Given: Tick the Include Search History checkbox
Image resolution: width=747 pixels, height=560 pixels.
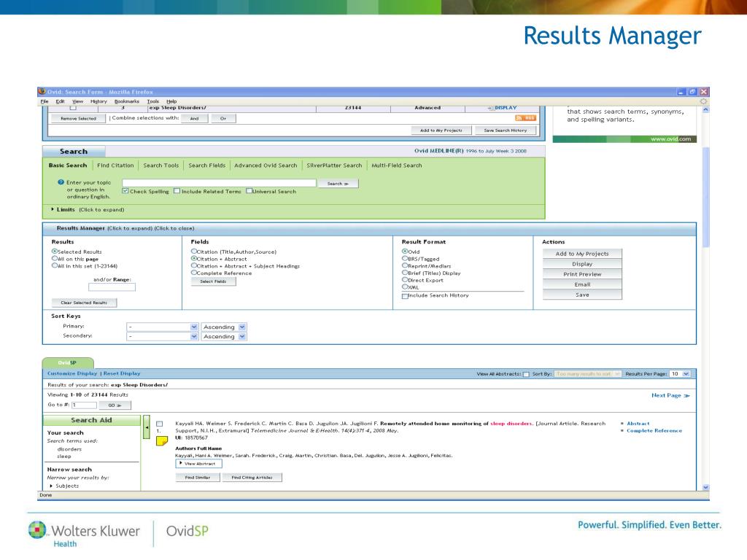Looking at the screenshot, I should pos(405,296).
